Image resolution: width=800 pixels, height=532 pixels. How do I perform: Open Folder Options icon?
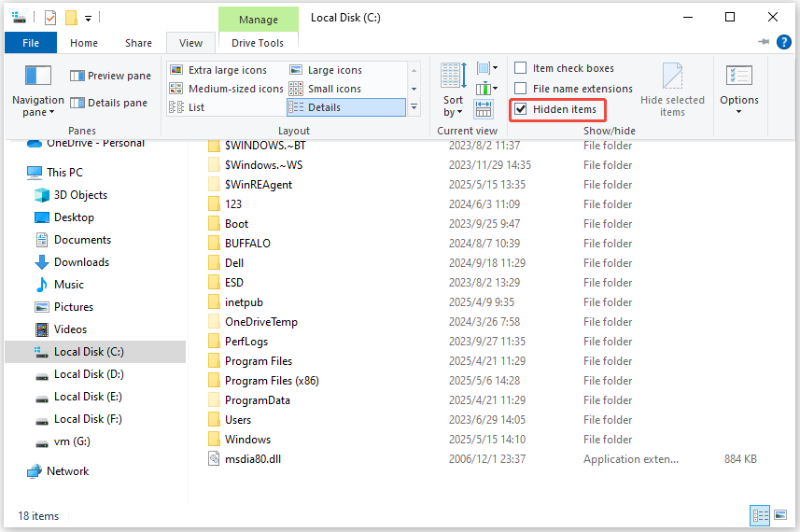pos(739,77)
